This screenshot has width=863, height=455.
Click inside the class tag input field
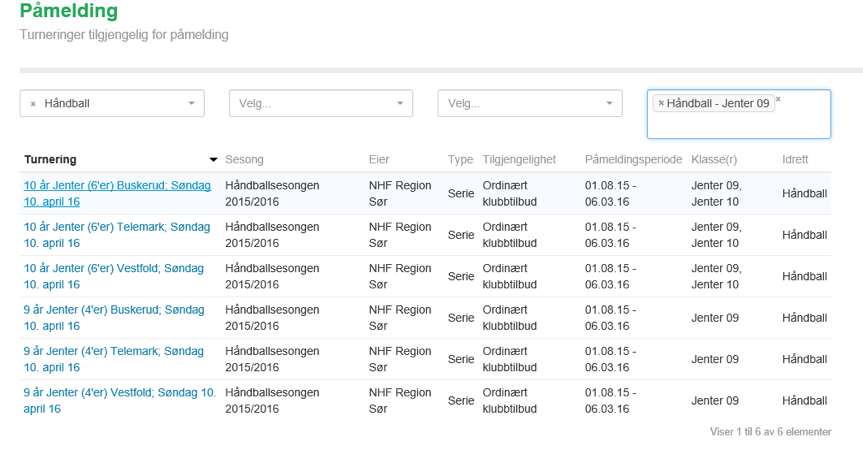point(738,125)
